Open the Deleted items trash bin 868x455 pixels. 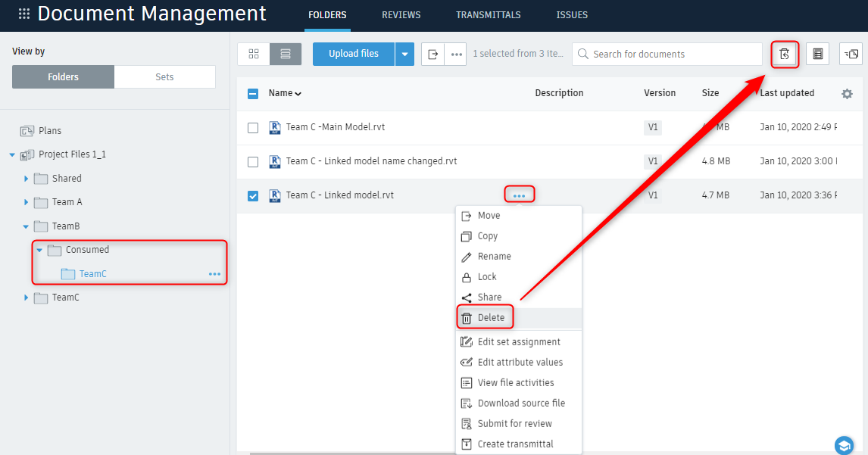(x=785, y=54)
